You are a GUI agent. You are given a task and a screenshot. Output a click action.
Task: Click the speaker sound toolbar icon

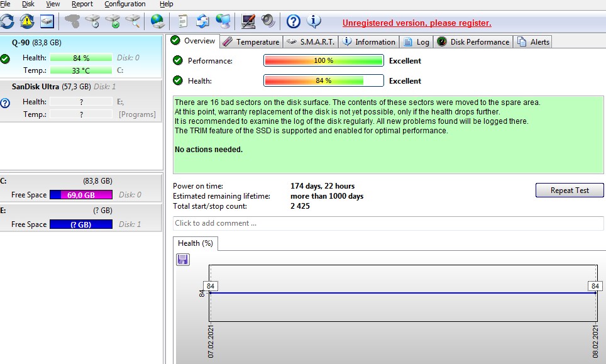(x=268, y=21)
